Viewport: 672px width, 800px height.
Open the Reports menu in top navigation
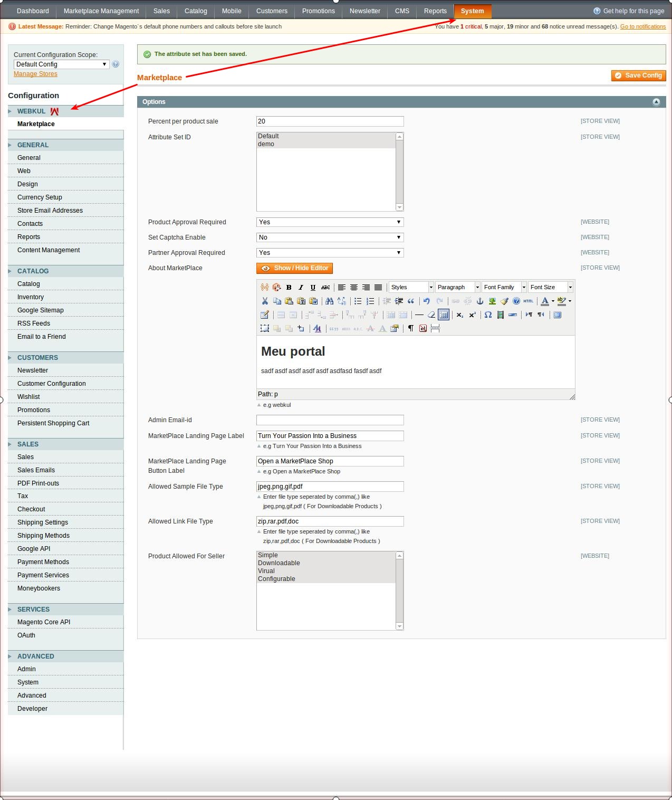tap(435, 11)
